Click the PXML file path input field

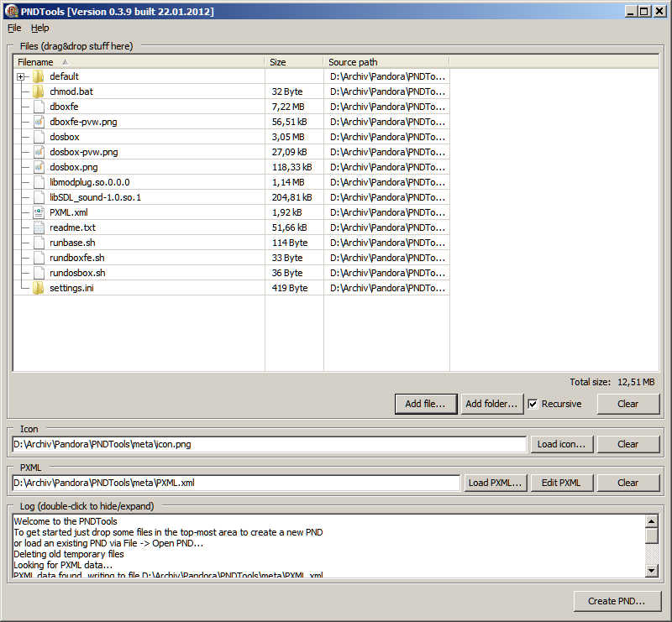236,483
